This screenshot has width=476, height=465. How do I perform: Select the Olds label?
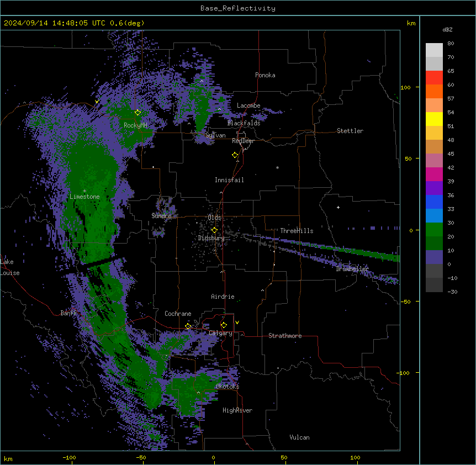pyautogui.click(x=214, y=218)
